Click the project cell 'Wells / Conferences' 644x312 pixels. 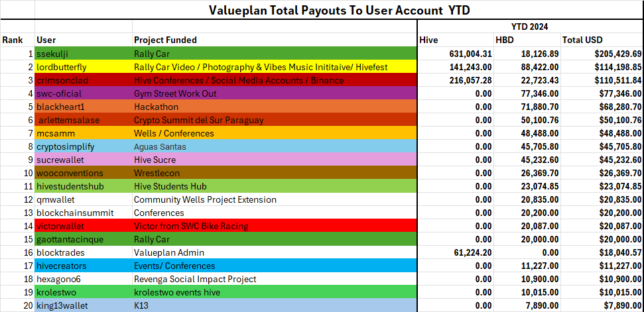coord(275,134)
